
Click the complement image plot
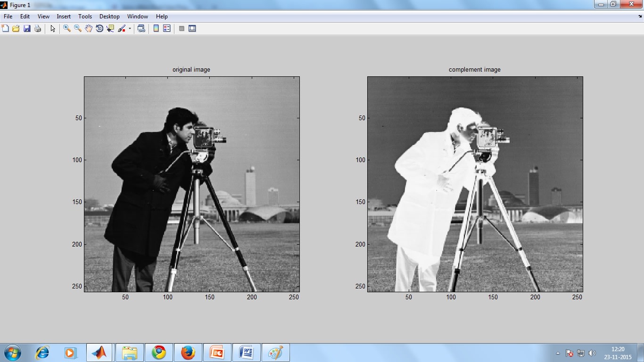[475, 184]
